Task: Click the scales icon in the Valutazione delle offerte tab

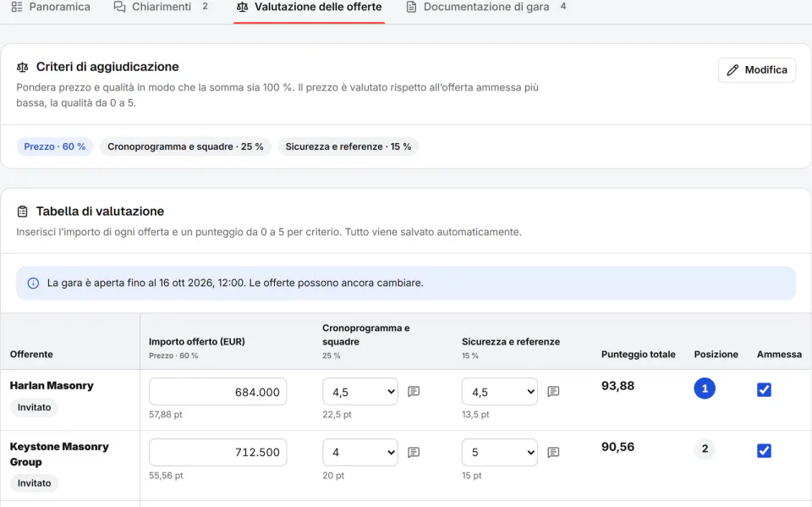Action: [x=243, y=8]
